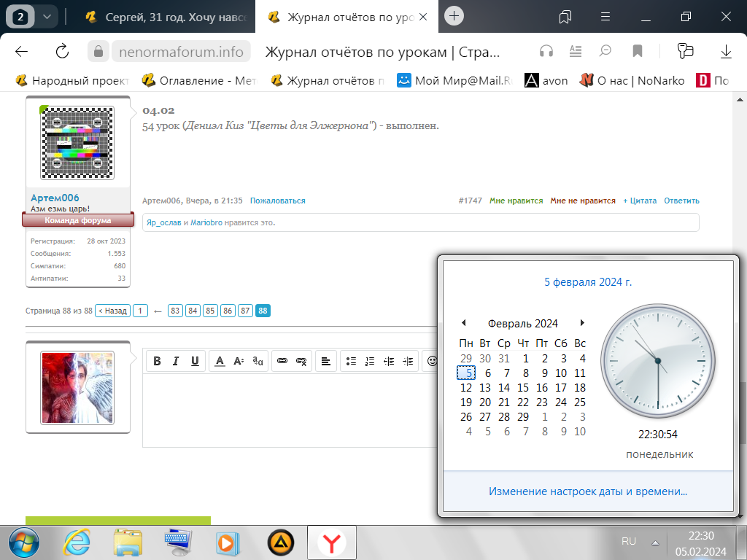Open the text color picker in editor
The width and height of the screenshot is (747, 560).
pyautogui.click(x=220, y=361)
